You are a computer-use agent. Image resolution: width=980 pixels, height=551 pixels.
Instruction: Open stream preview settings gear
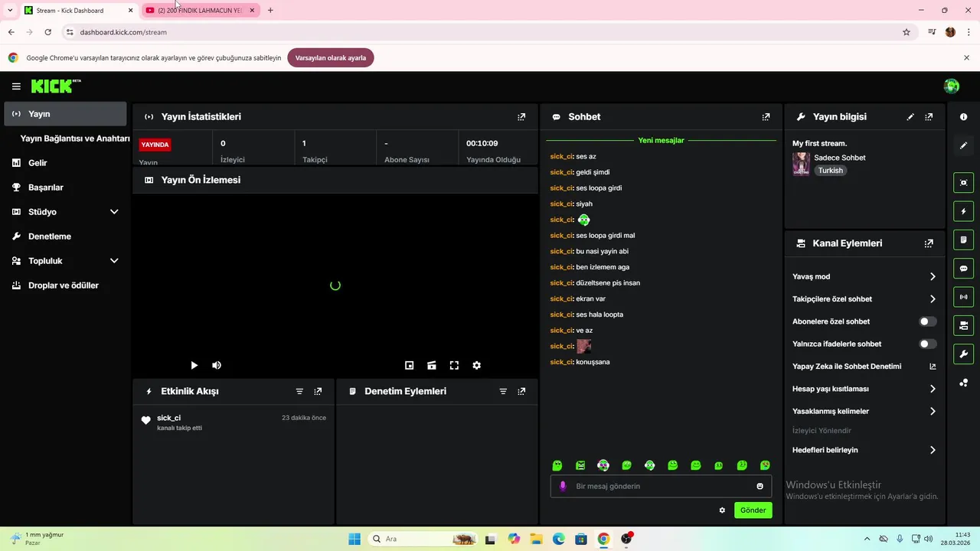476,366
